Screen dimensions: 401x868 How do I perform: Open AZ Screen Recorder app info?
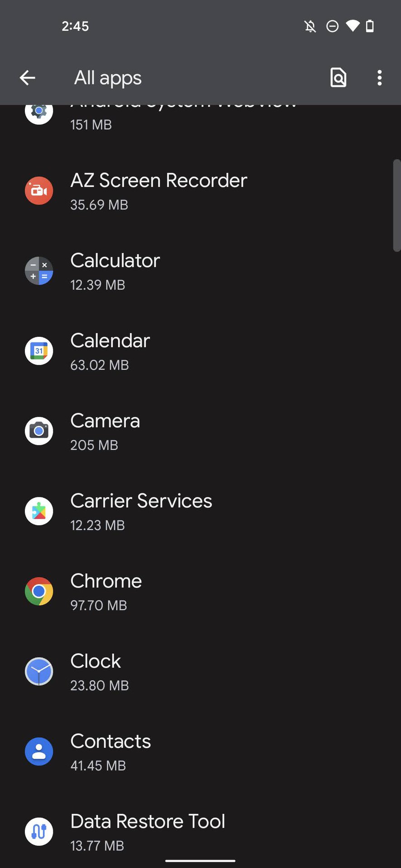coord(158,191)
